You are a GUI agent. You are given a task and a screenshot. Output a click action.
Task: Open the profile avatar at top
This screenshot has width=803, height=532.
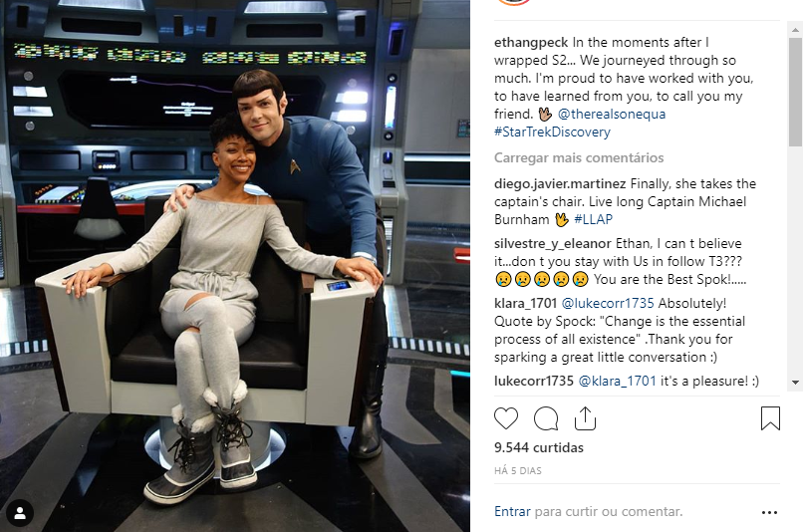pyautogui.click(x=514, y=2)
